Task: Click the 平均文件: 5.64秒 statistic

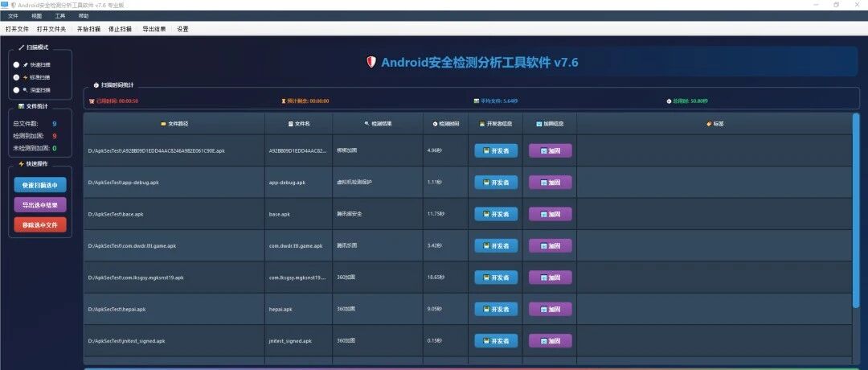Action: 495,101
